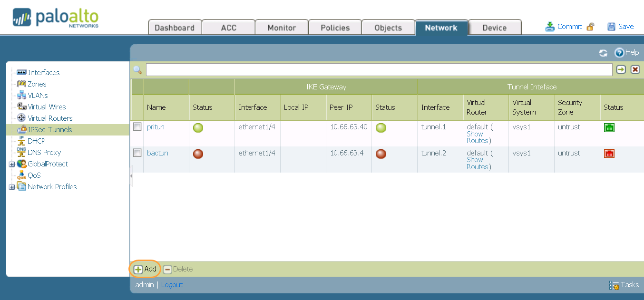Click the green arrow apply-filter icon
Viewport: 644px width, 300px height.
coord(621,70)
